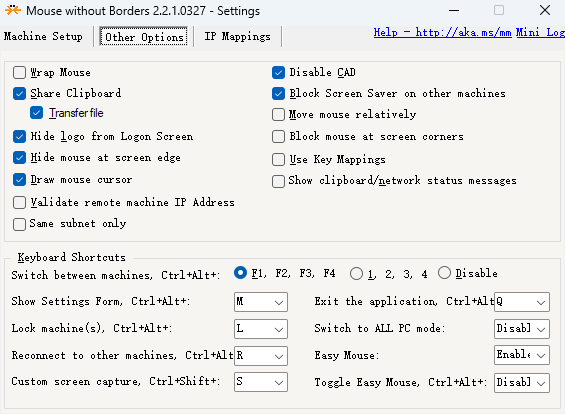Open the IP Mappings tab
The height and width of the screenshot is (414, 565).
(237, 36)
